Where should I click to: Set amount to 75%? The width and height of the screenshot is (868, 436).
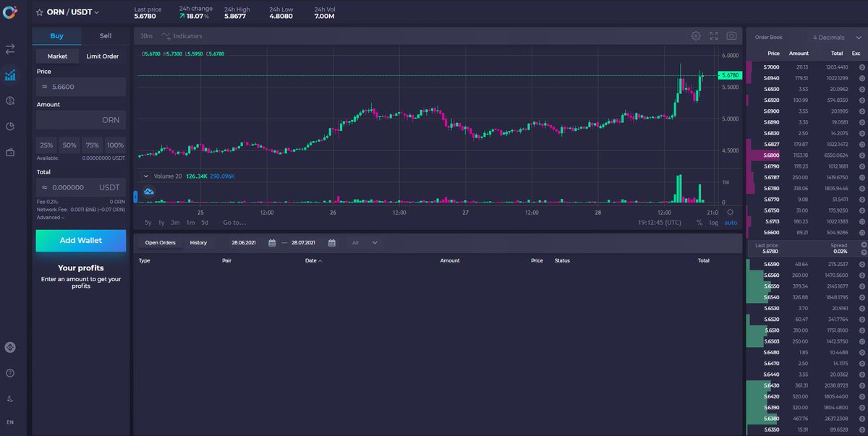(x=92, y=145)
